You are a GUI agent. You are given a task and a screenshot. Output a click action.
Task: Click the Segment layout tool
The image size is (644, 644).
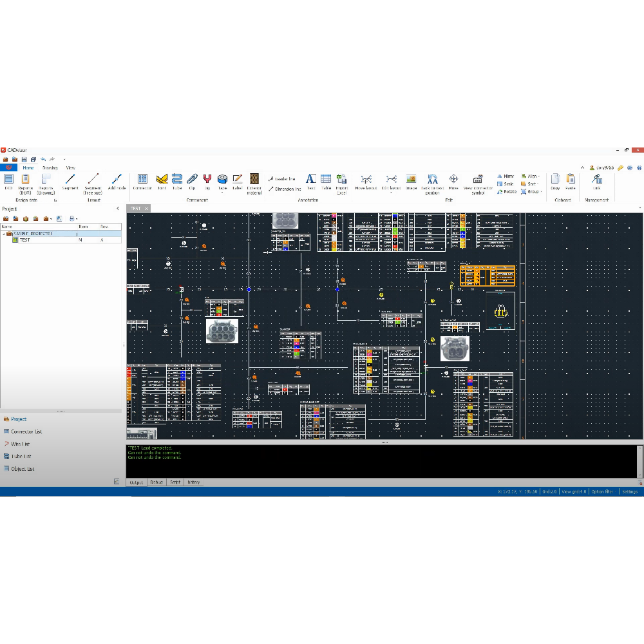(x=70, y=181)
